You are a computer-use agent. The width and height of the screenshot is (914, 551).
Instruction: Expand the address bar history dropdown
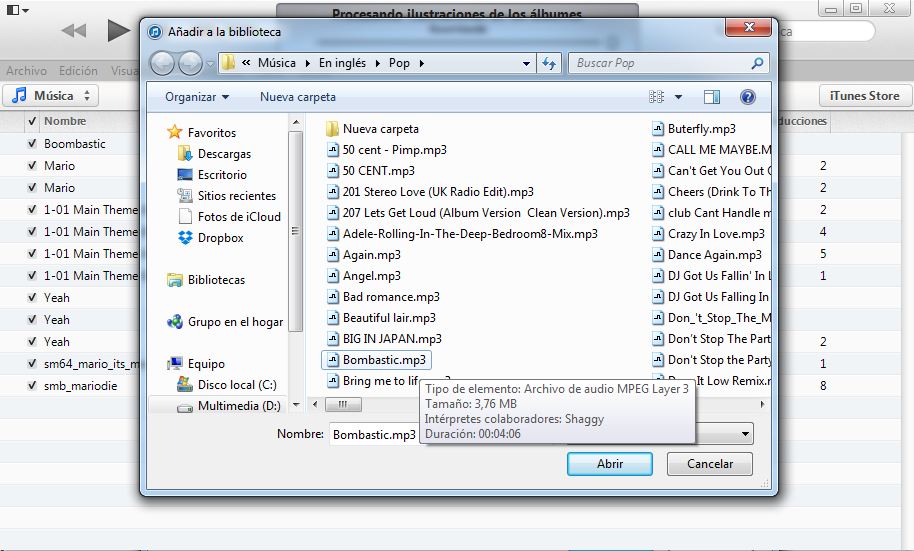526,63
